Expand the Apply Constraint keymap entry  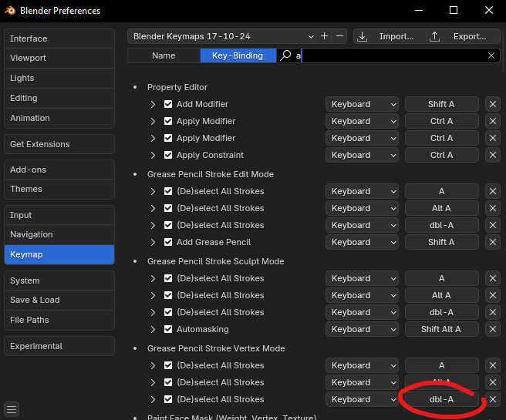click(x=153, y=155)
